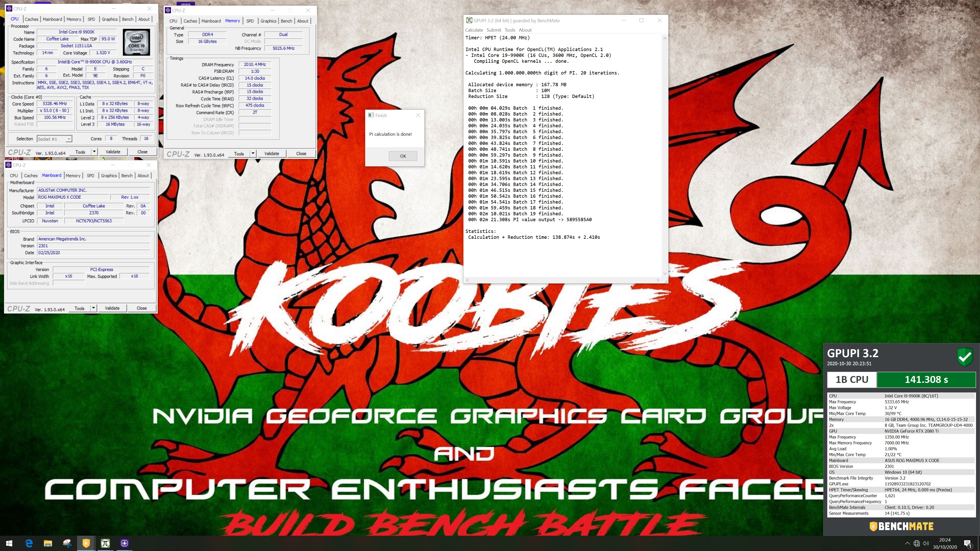Close the Finish dialog with X

point(418,115)
